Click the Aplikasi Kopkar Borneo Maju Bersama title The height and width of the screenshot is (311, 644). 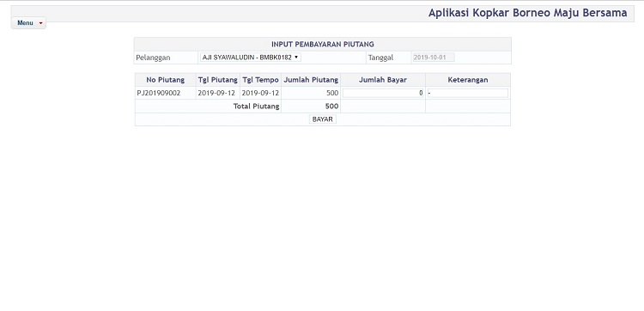pos(528,13)
